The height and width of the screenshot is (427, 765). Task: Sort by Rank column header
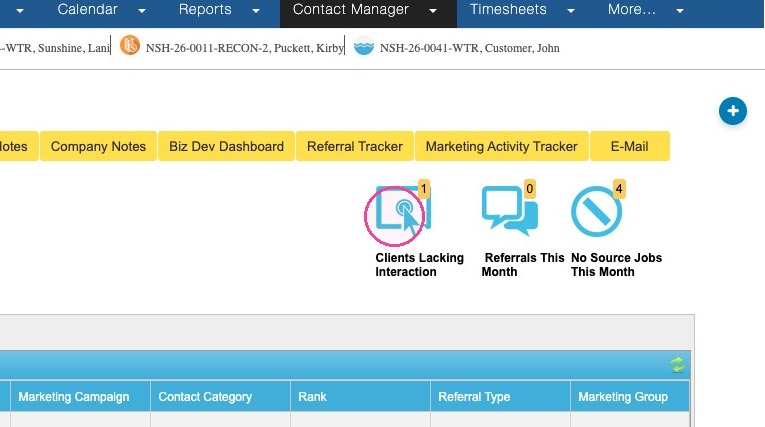click(360, 396)
